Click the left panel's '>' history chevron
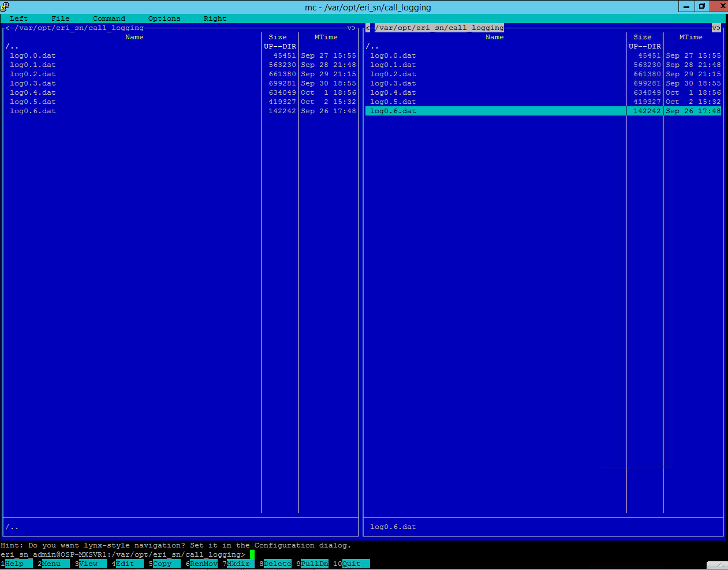The image size is (728, 570). 353,27
